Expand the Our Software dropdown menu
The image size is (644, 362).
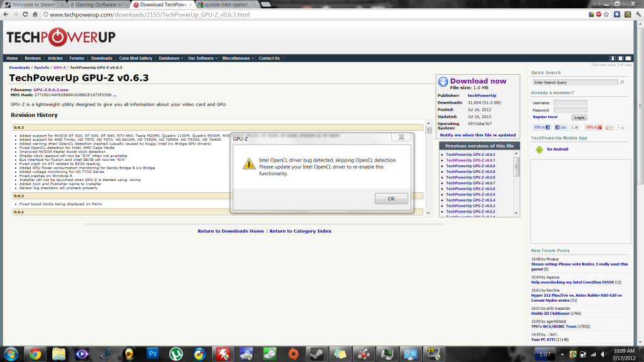coord(203,58)
